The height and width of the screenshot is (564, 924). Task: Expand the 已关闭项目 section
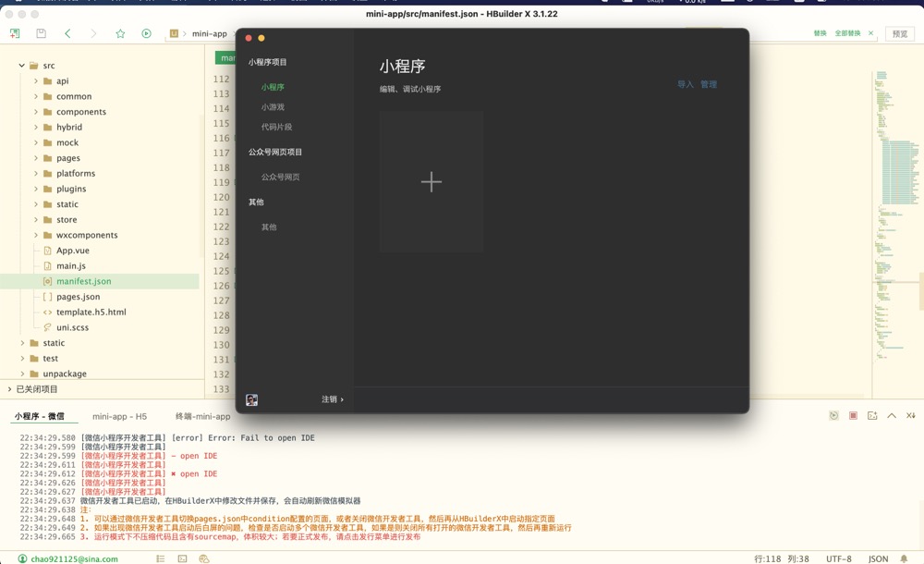point(9,389)
